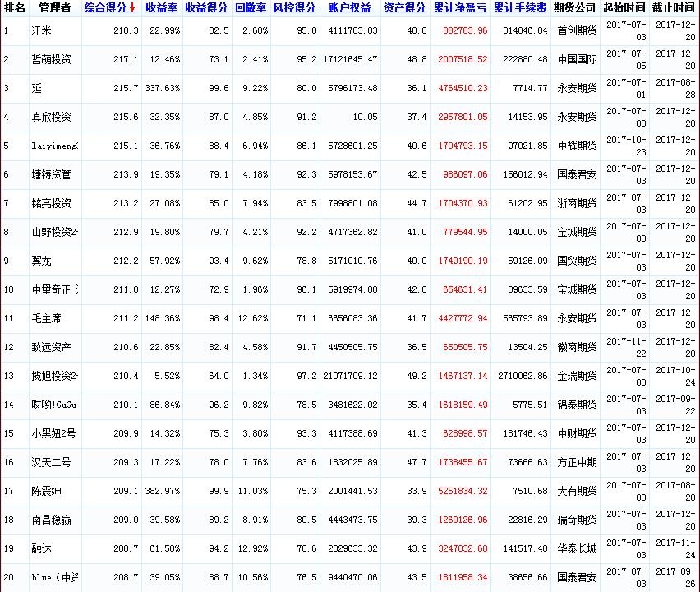Click futures company 大有期货
The width and height of the screenshot is (700, 592).
point(577,491)
